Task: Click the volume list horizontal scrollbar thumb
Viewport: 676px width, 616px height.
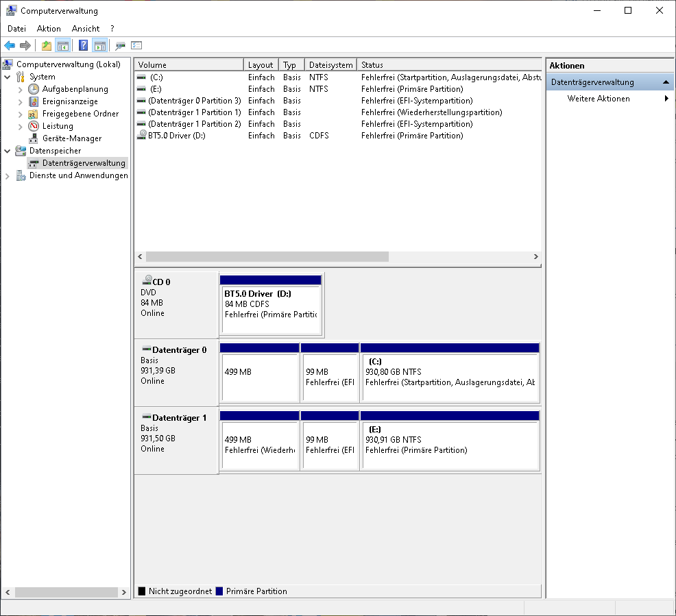Action: [267, 257]
